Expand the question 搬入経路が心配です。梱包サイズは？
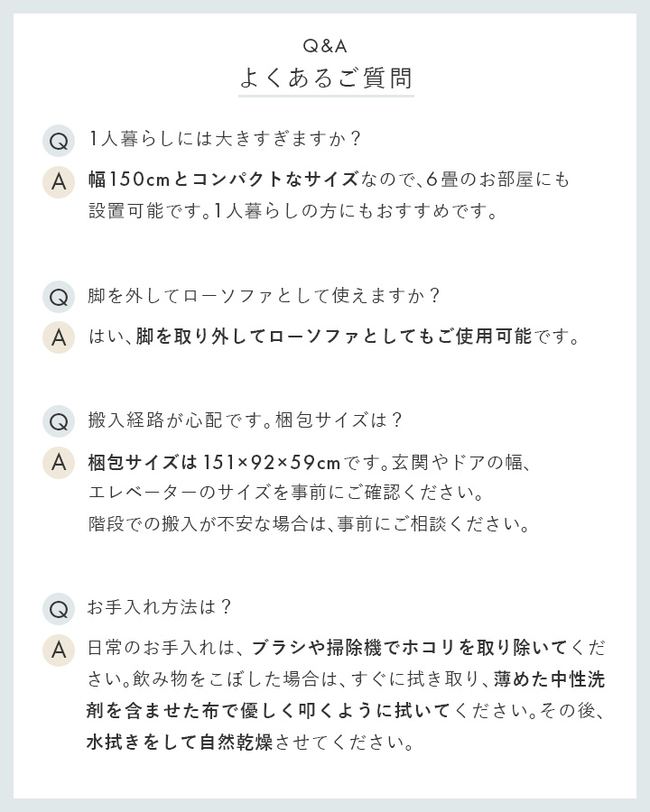Screen dimensions: 650x812 click(246, 420)
